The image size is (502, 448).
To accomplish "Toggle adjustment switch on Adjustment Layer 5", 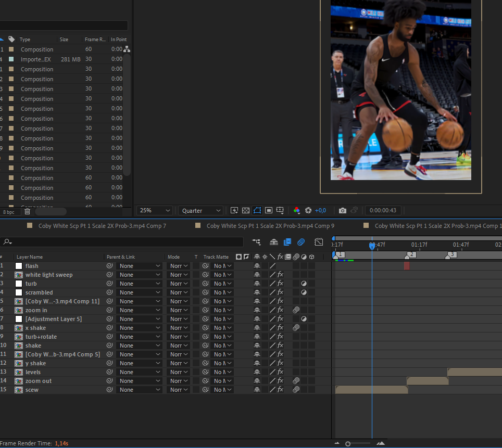I will pyautogui.click(x=304, y=319).
